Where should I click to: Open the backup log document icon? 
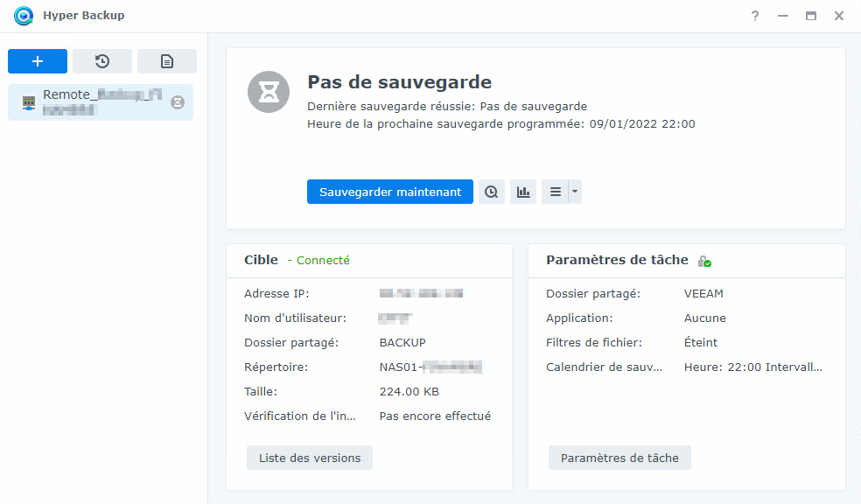pyautogui.click(x=167, y=61)
